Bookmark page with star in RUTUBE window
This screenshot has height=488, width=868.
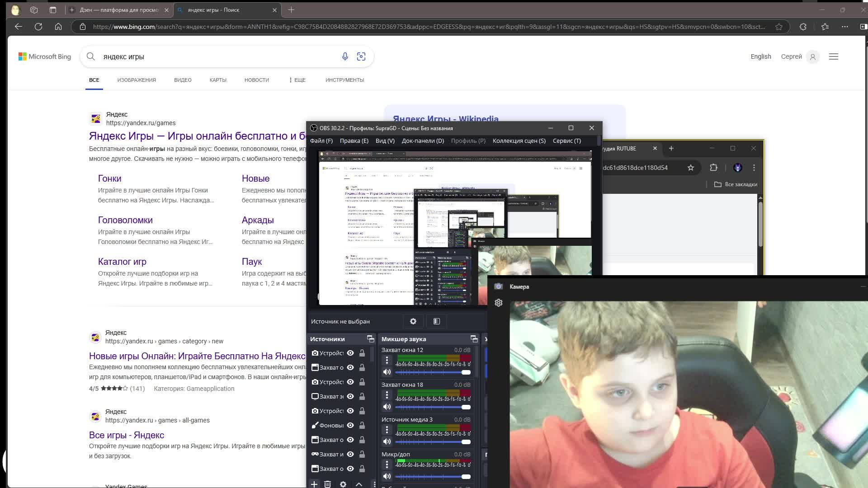(x=691, y=168)
